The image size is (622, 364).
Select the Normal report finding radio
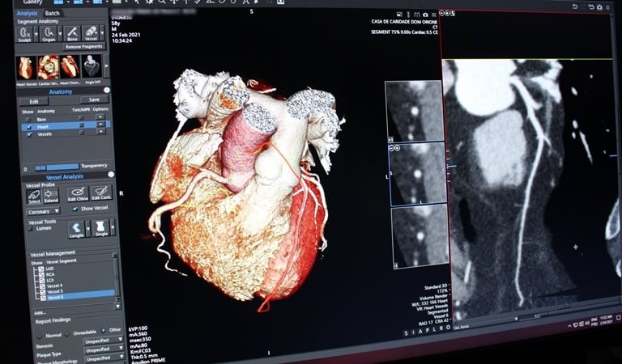(40, 337)
